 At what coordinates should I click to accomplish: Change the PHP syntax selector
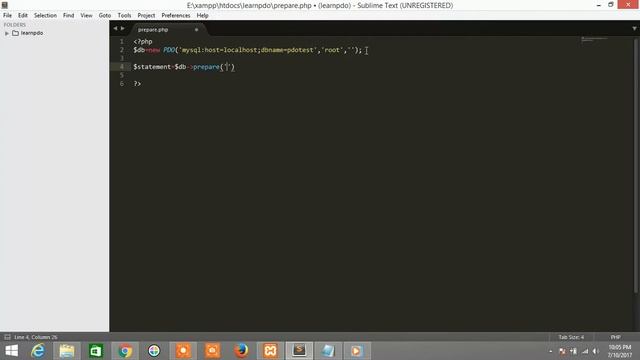(x=616, y=337)
